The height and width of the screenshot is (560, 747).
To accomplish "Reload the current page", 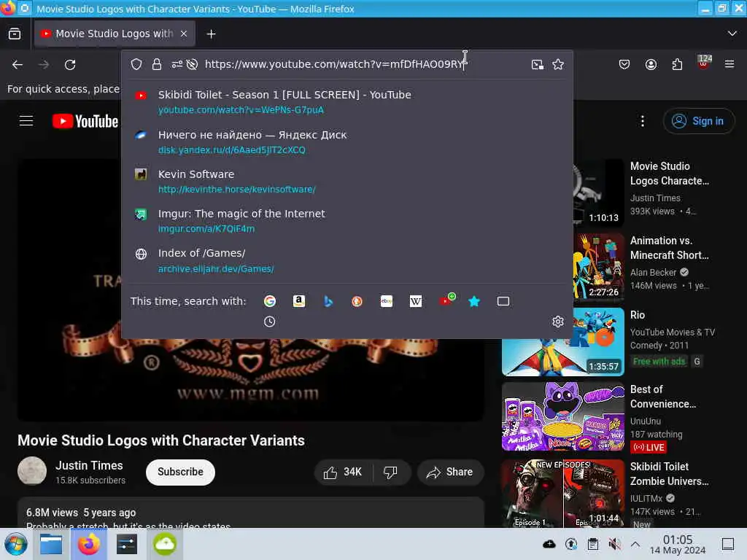I will click(x=70, y=64).
